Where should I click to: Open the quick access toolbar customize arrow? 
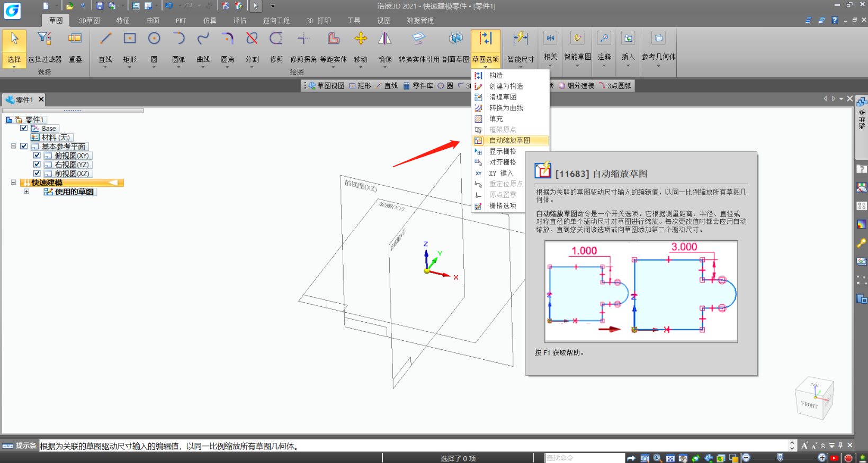(x=273, y=6)
